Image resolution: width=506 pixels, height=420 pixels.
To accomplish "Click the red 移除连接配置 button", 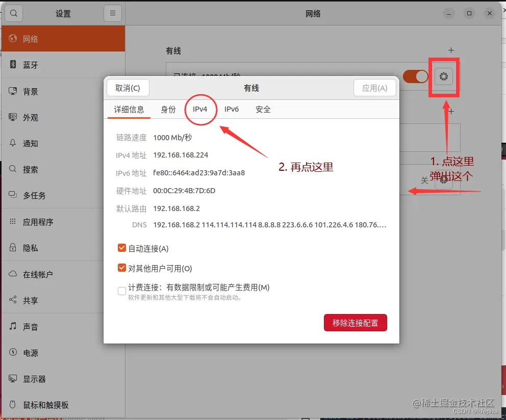I will (x=355, y=323).
